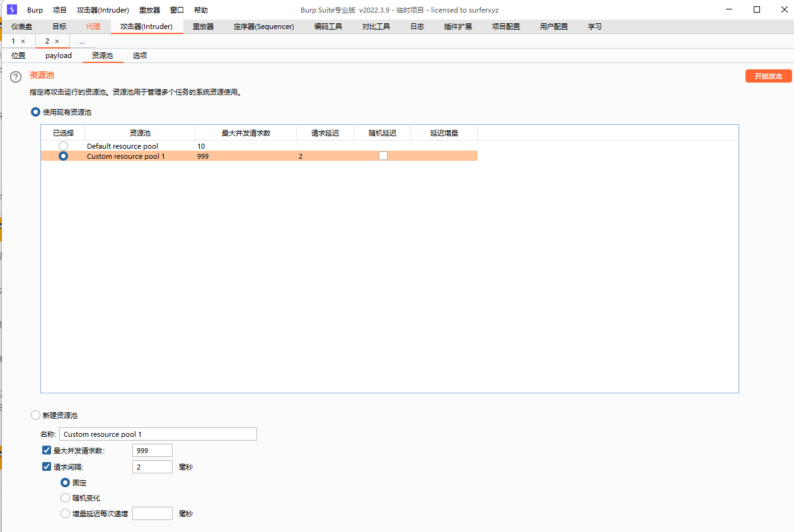Select the Default resource pool radio button

[63, 146]
